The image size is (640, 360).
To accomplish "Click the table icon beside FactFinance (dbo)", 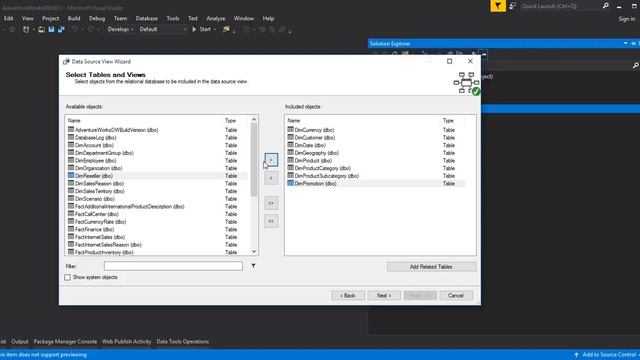I will pyautogui.click(x=71, y=229).
